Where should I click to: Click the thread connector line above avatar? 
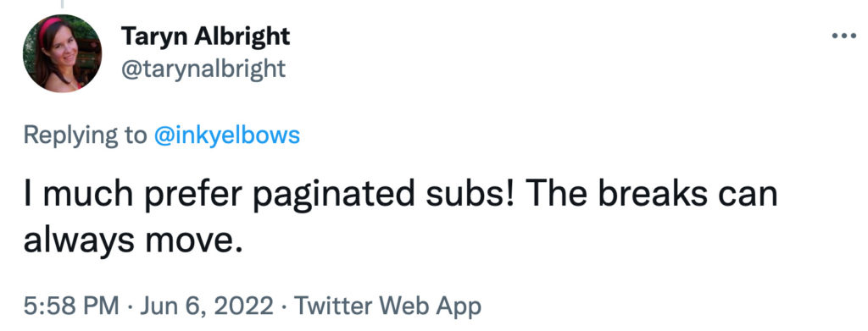(62, 4)
